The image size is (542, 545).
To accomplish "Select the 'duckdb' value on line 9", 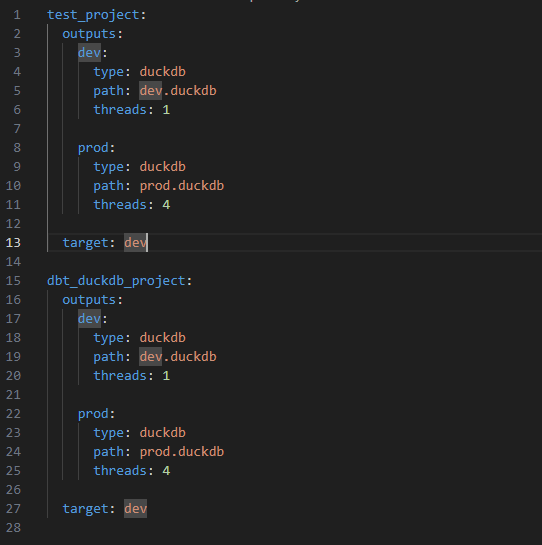I will pyautogui.click(x=163, y=167).
